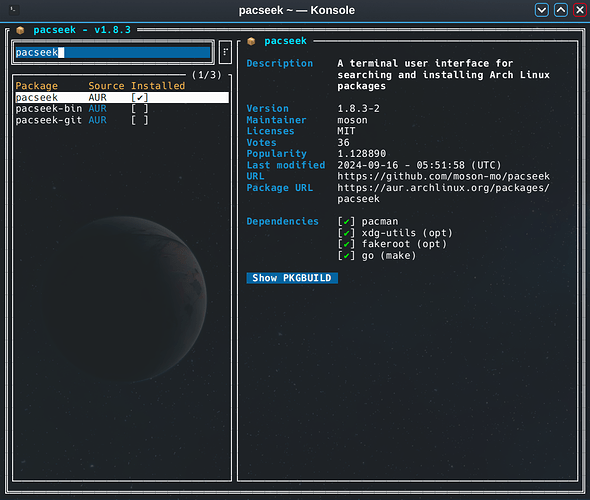The width and height of the screenshot is (590, 500).
Task: Click the pacseek search input field
Action: tap(113, 52)
